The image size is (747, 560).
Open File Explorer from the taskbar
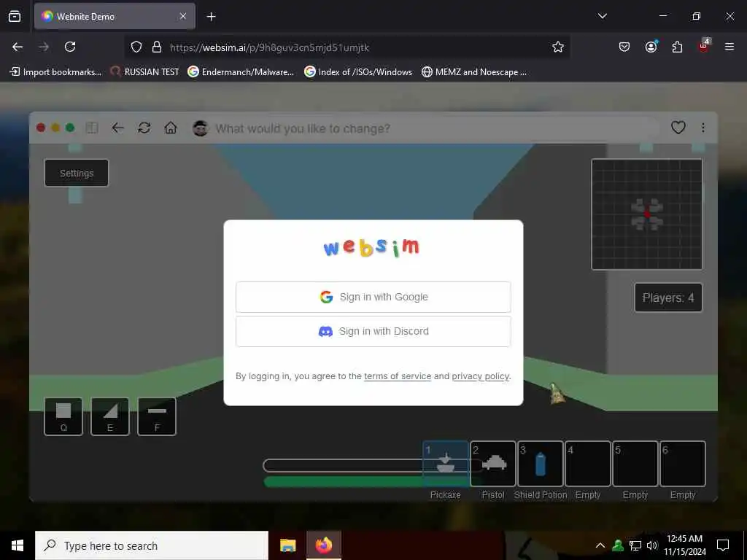coord(287,545)
